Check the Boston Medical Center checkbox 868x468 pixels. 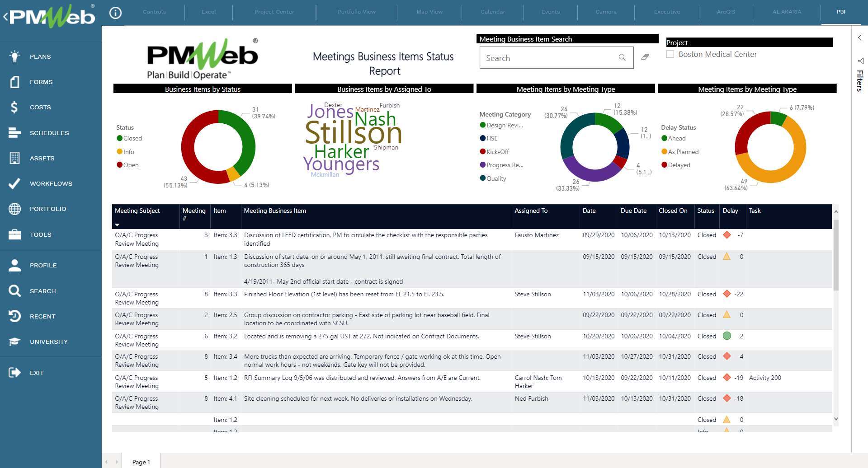[x=670, y=54]
